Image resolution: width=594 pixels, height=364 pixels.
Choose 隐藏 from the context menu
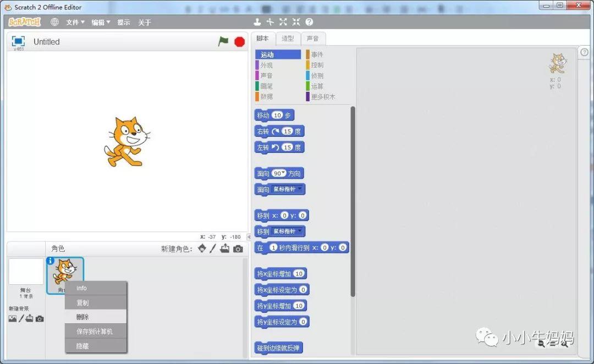[x=96, y=346]
